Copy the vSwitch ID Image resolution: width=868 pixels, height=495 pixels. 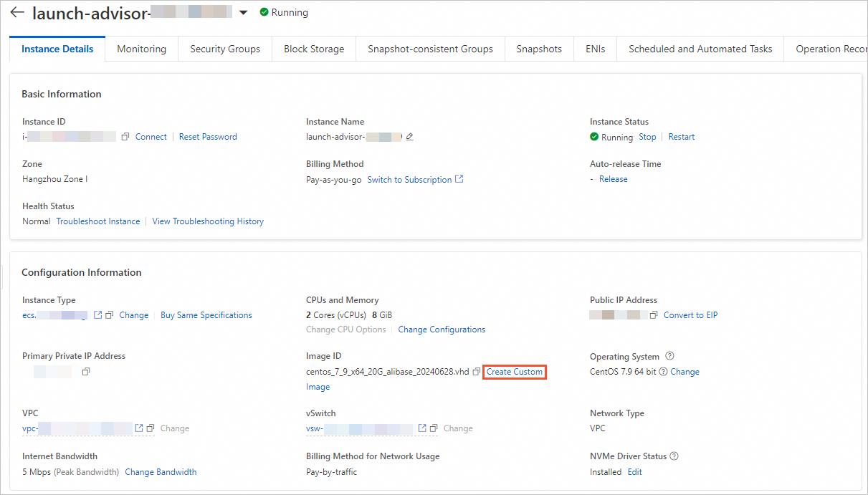[434, 428]
